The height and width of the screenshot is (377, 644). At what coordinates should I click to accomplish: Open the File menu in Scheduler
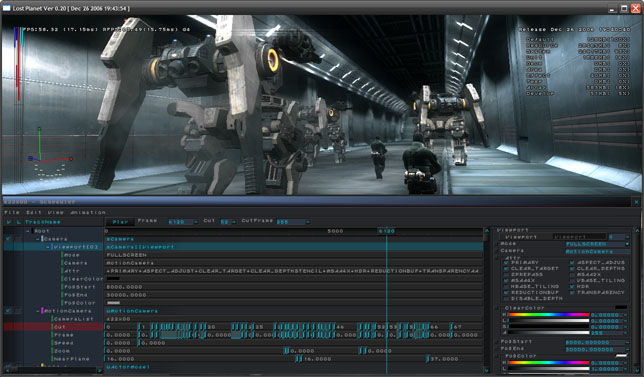coord(12,212)
